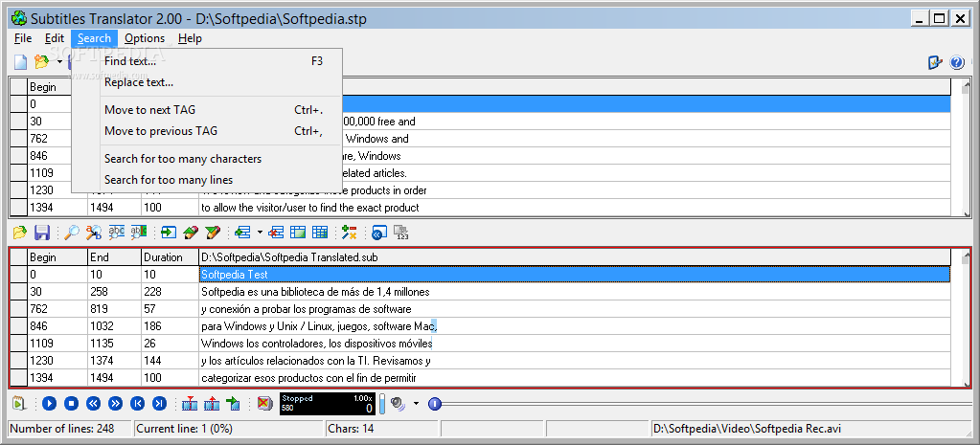This screenshot has height=445, width=980.
Task: Click the speaker volume icon
Action: pyautogui.click(x=399, y=404)
